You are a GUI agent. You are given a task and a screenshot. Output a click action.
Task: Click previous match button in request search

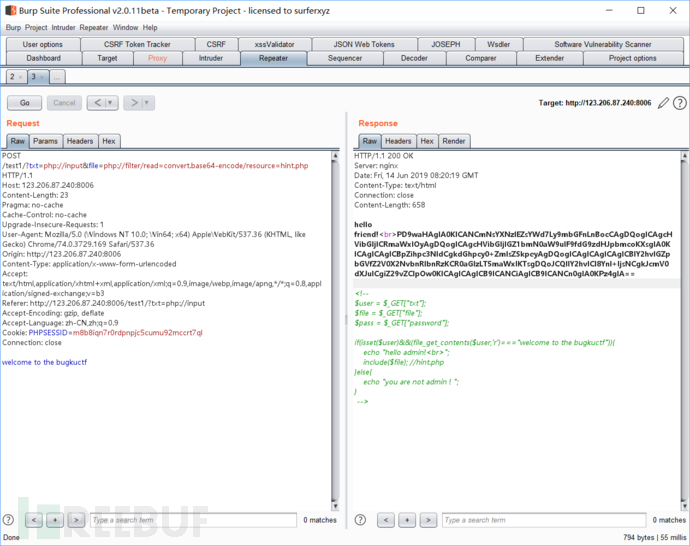(34, 520)
